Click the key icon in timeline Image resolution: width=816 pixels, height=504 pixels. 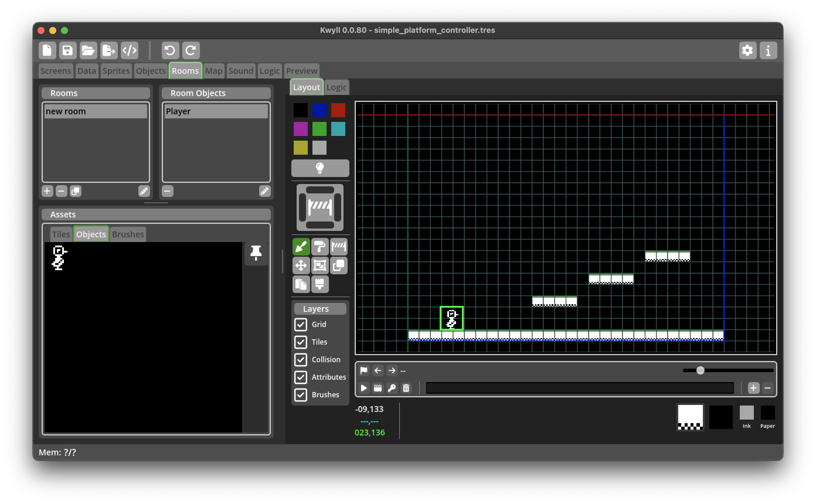392,388
